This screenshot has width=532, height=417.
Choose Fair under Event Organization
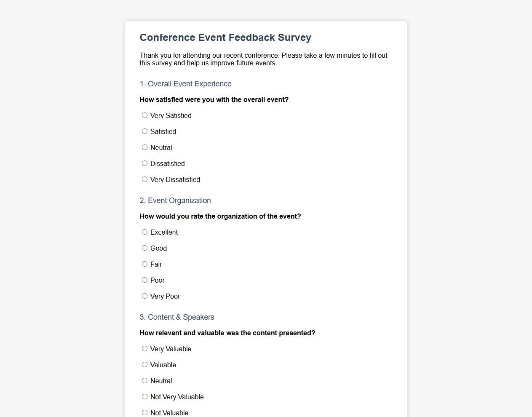point(144,264)
